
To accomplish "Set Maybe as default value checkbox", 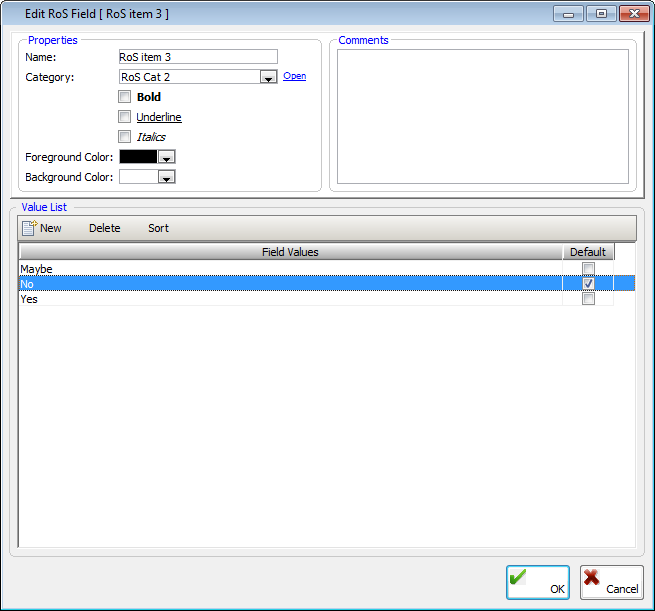I will click(588, 269).
